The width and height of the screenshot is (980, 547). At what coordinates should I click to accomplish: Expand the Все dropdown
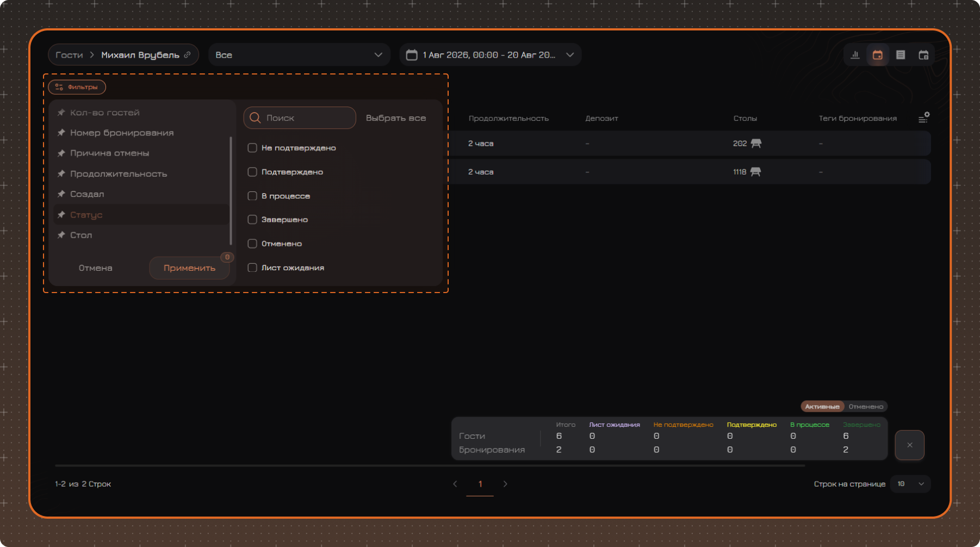click(x=299, y=55)
